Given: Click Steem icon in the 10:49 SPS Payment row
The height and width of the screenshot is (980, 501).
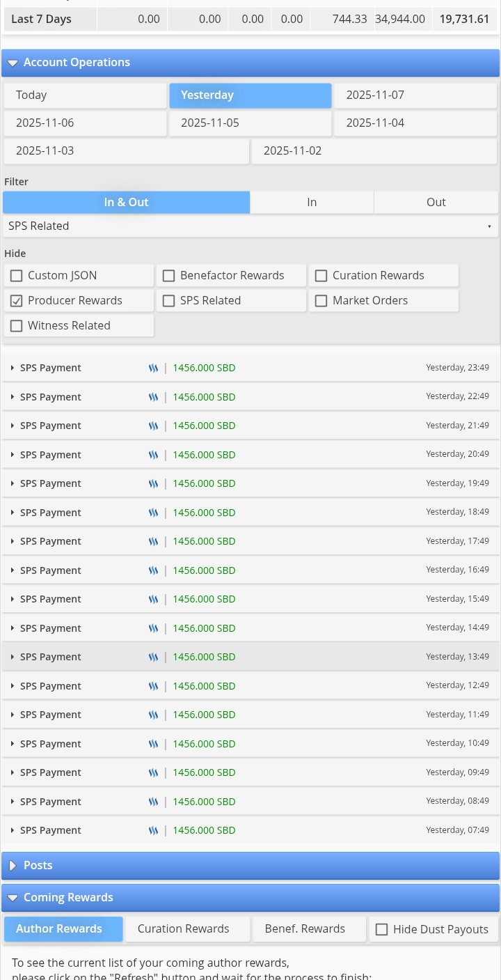Looking at the screenshot, I should click(153, 744).
